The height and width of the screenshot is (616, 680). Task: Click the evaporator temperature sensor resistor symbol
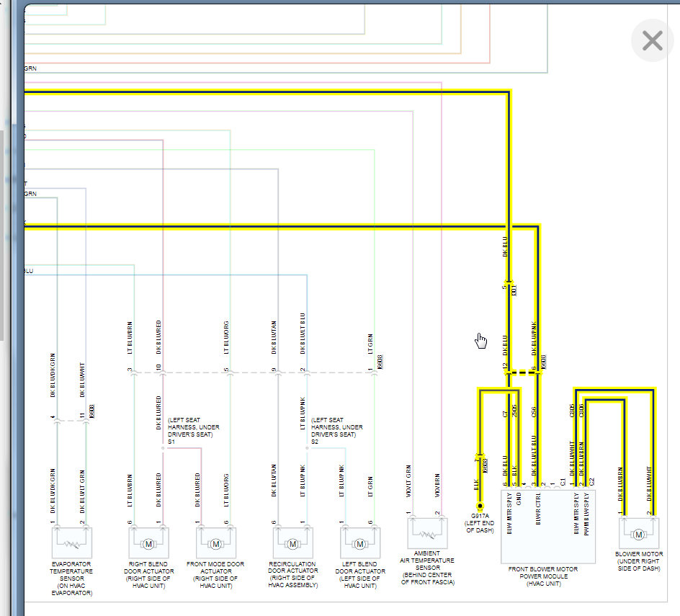pyautogui.click(x=71, y=543)
